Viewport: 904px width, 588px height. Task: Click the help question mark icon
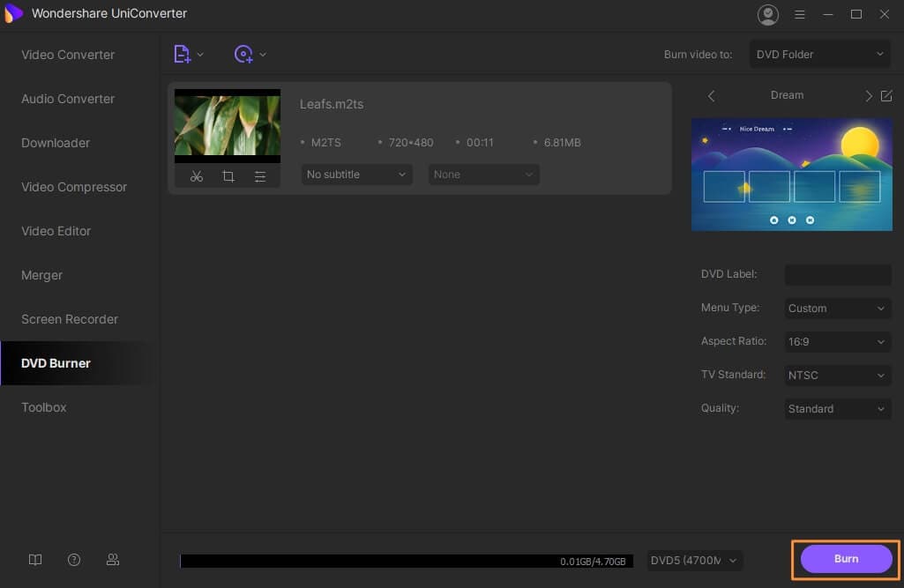(74, 560)
